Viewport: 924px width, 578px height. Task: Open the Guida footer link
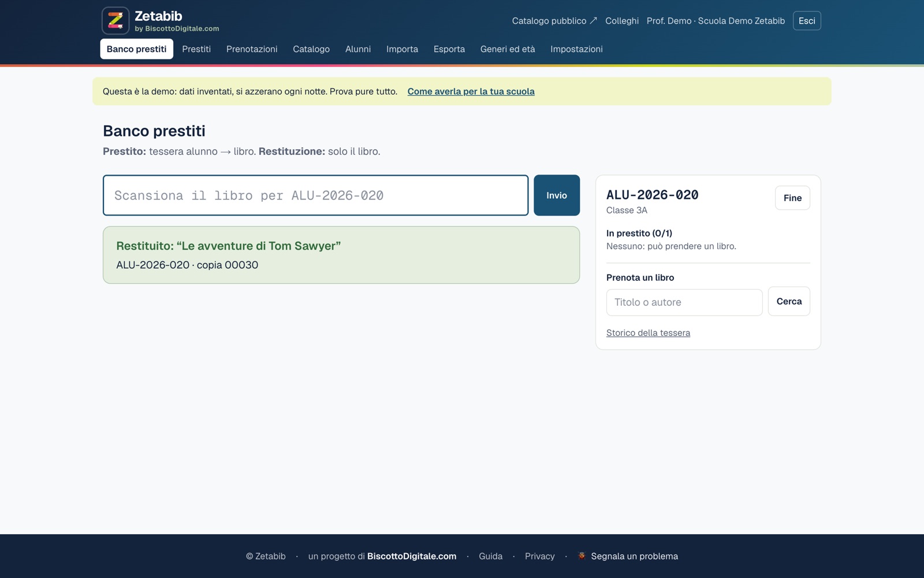[x=490, y=556]
